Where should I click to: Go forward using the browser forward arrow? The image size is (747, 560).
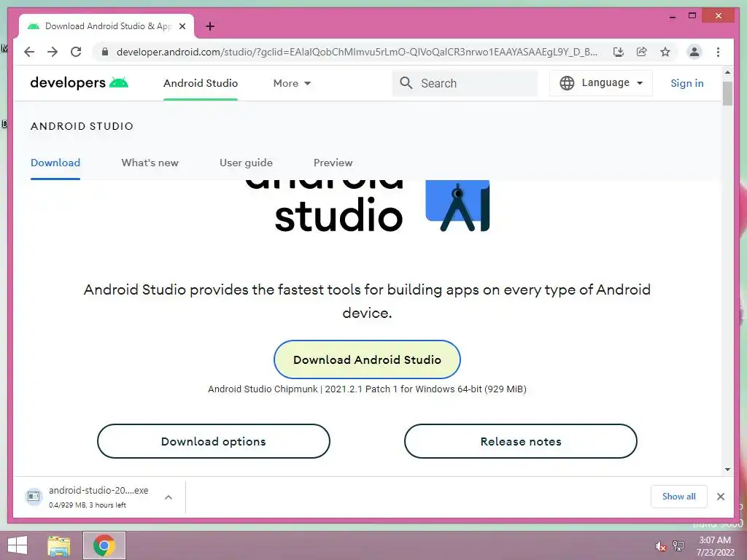coord(53,52)
